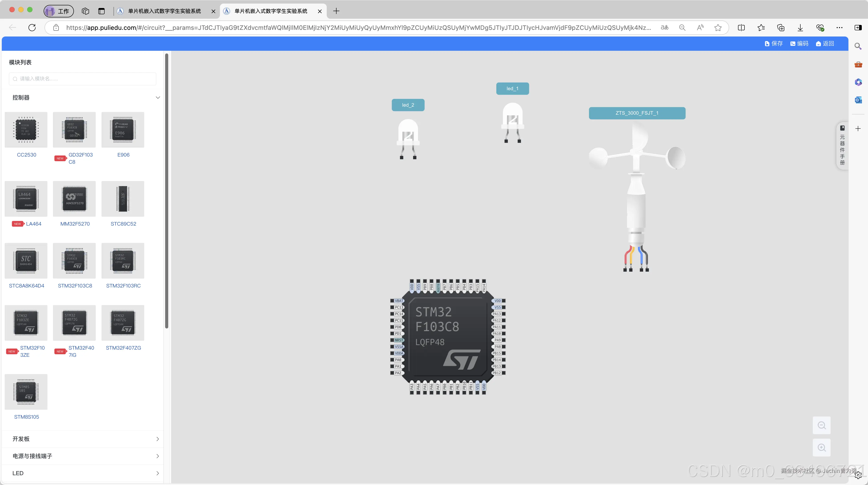
Task: Select the led_1 component label
Action: [x=512, y=89]
